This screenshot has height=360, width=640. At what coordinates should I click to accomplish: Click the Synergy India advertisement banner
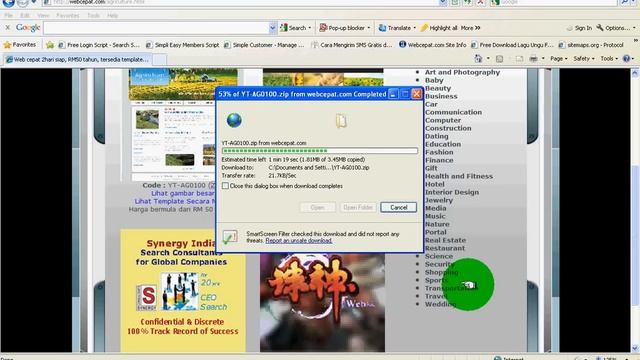click(183, 290)
